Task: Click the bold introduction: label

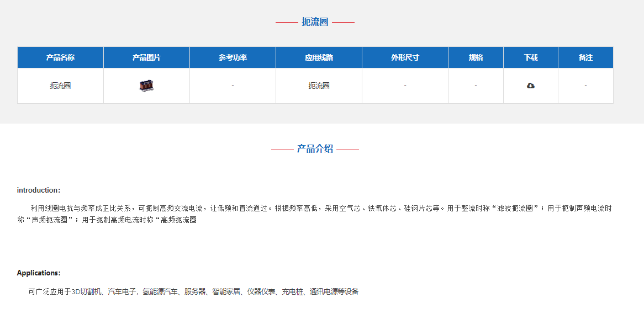Action: [x=39, y=190]
